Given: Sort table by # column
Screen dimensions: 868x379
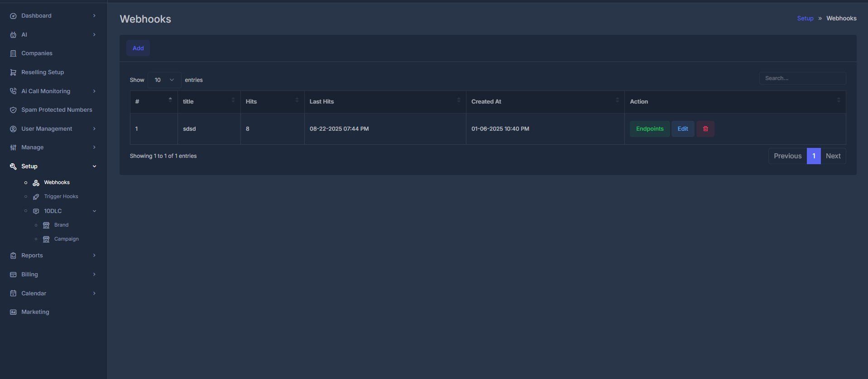Looking at the screenshot, I should point(153,102).
